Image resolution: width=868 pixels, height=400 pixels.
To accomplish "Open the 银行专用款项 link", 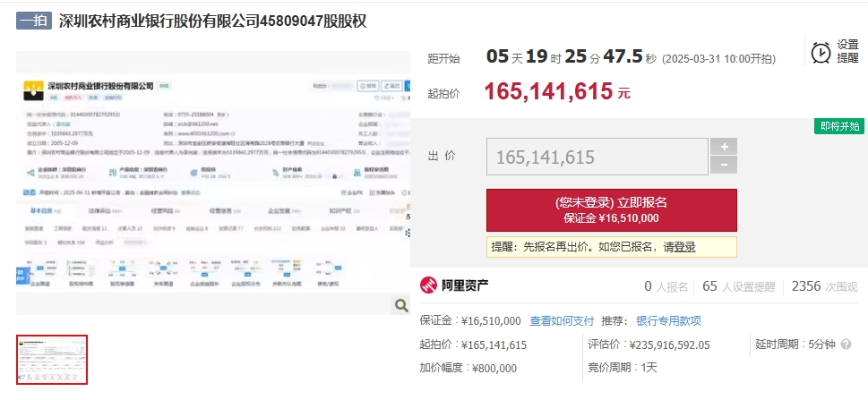I will point(669,321).
